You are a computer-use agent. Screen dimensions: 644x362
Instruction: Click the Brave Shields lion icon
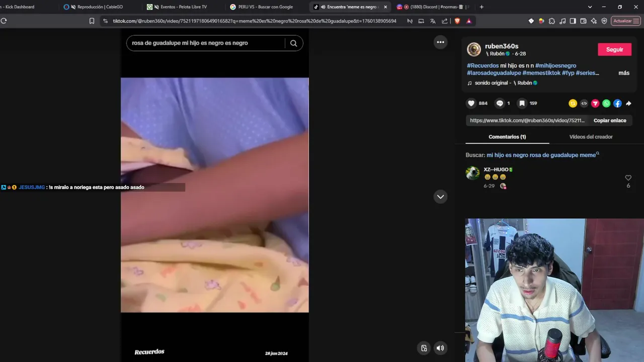[x=457, y=21]
